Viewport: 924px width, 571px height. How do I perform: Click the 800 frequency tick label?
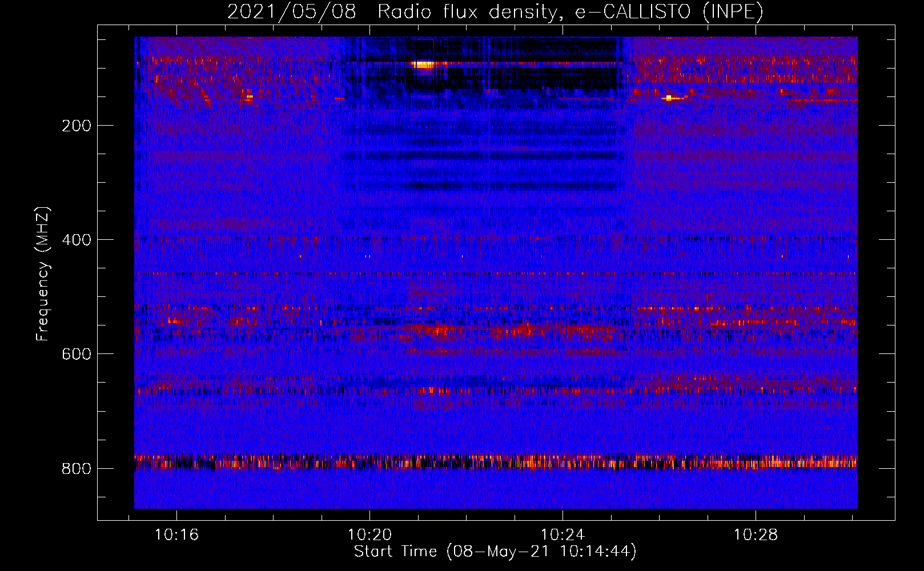tap(77, 469)
